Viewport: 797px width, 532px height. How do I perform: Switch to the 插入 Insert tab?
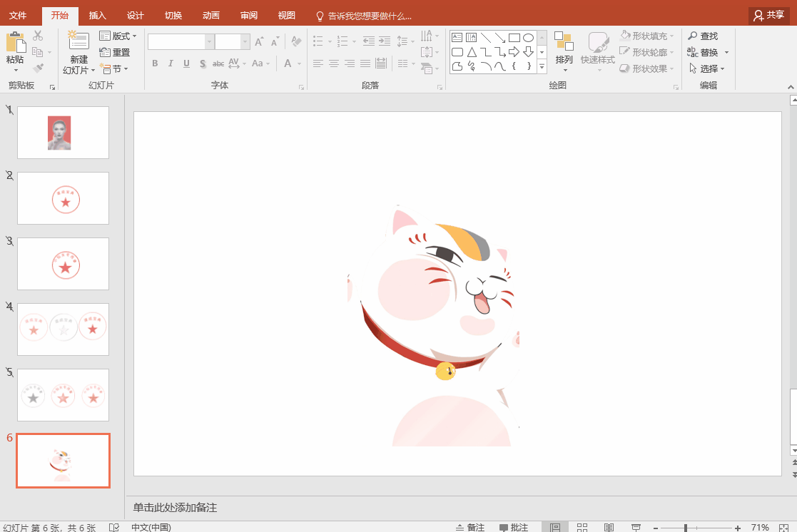97,15
